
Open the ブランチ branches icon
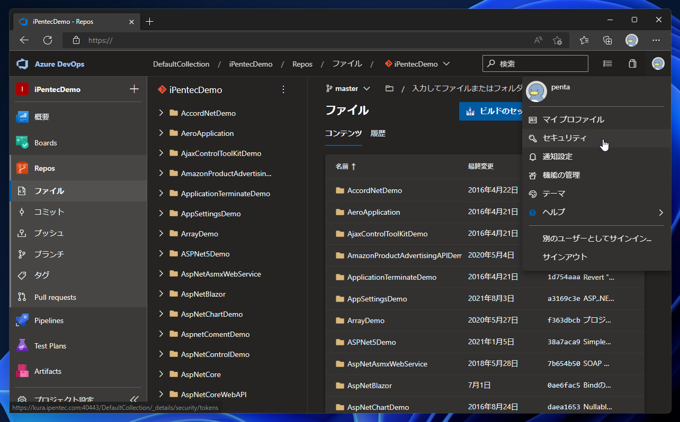click(x=22, y=254)
